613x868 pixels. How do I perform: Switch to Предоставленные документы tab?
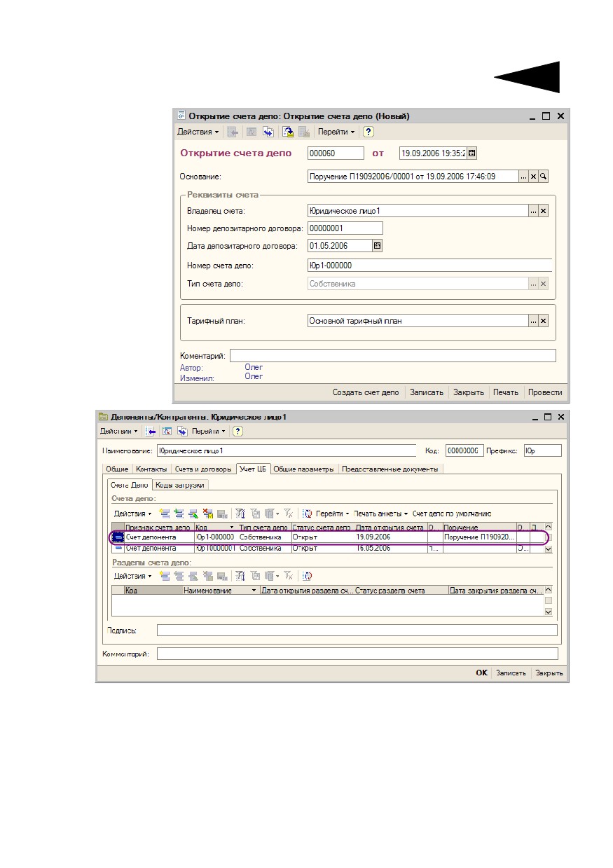(x=391, y=469)
